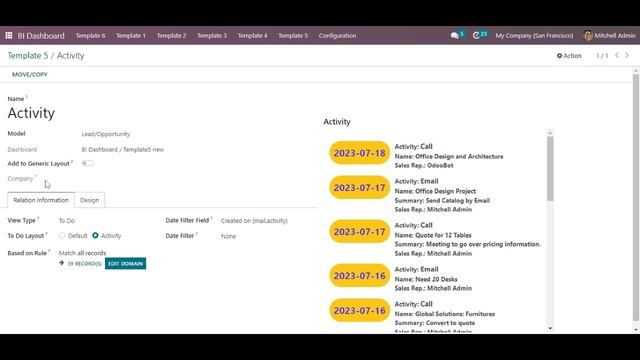
Task: Open the conversations chat icon
Action: click(x=455, y=36)
